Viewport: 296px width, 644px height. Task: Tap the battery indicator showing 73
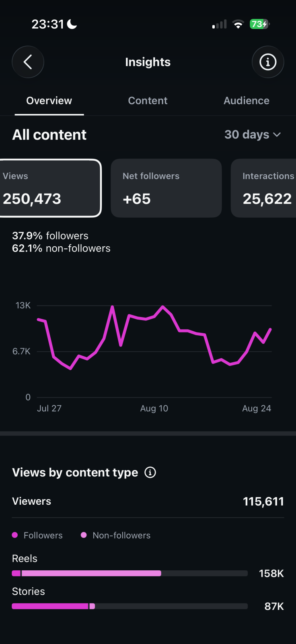coord(259,24)
